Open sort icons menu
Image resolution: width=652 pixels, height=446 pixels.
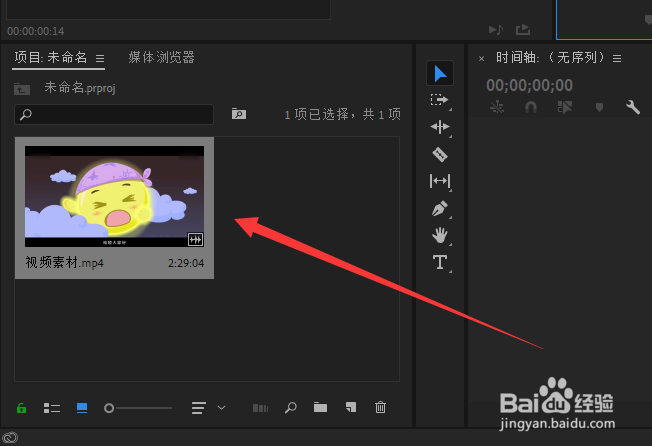pyautogui.click(x=199, y=408)
